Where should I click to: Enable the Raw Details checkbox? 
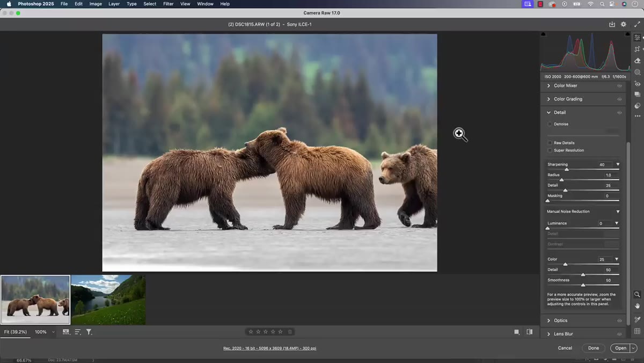coord(550,143)
